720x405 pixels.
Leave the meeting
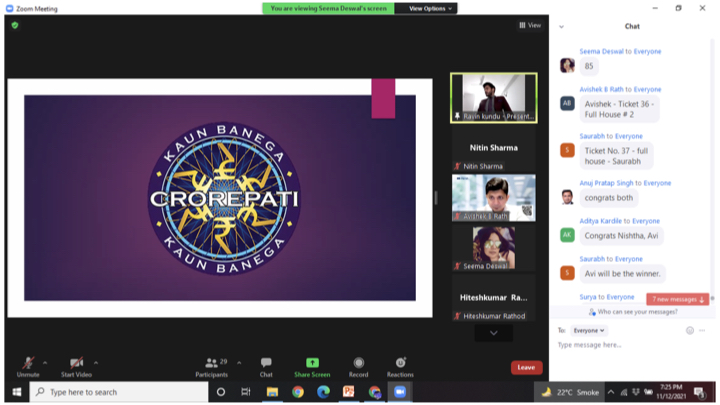click(526, 367)
